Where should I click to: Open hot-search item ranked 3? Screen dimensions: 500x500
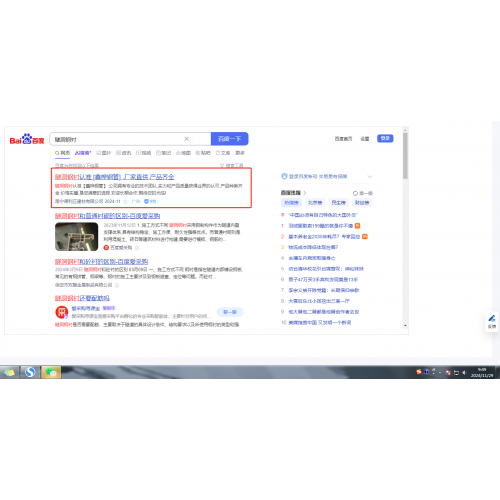pos(313,247)
